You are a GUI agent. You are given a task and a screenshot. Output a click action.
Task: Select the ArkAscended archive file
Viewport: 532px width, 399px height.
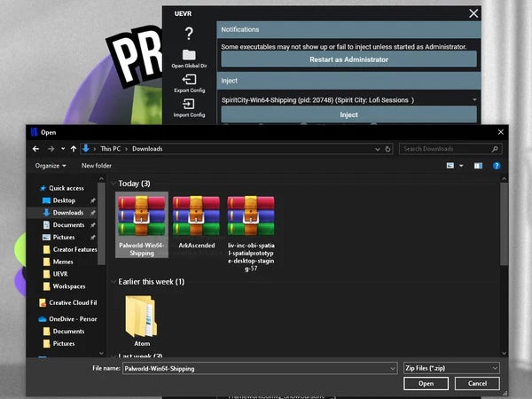coord(197,223)
